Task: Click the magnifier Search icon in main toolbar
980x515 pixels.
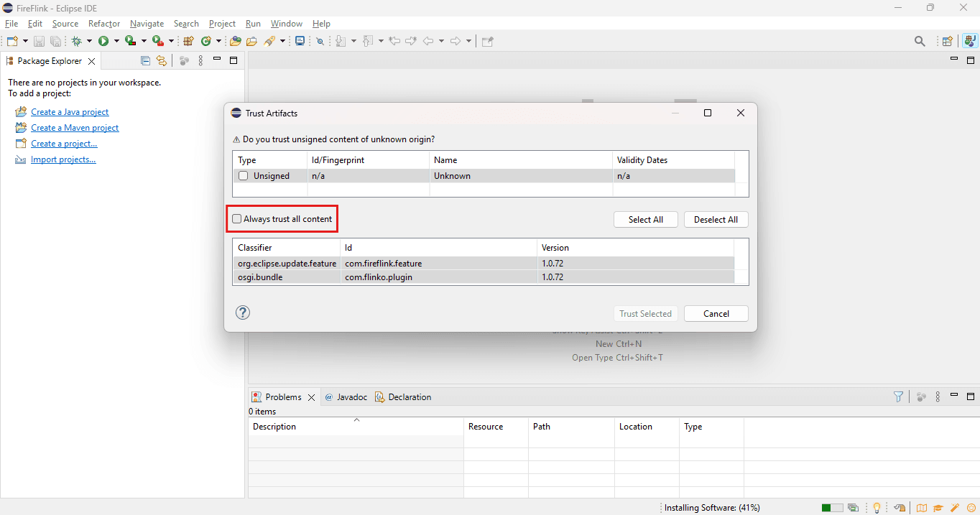Action: point(920,42)
